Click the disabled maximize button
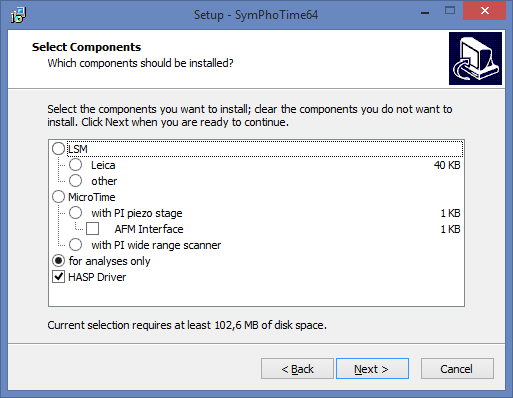This screenshot has height=398, width=513. point(450,11)
